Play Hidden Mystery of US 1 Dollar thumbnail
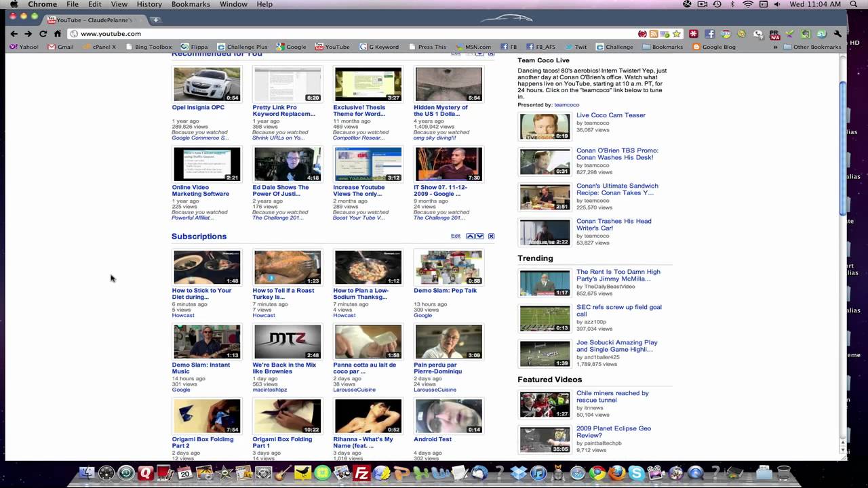Viewport: 868px width, 488px height. pyautogui.click(x=448, y=84)
